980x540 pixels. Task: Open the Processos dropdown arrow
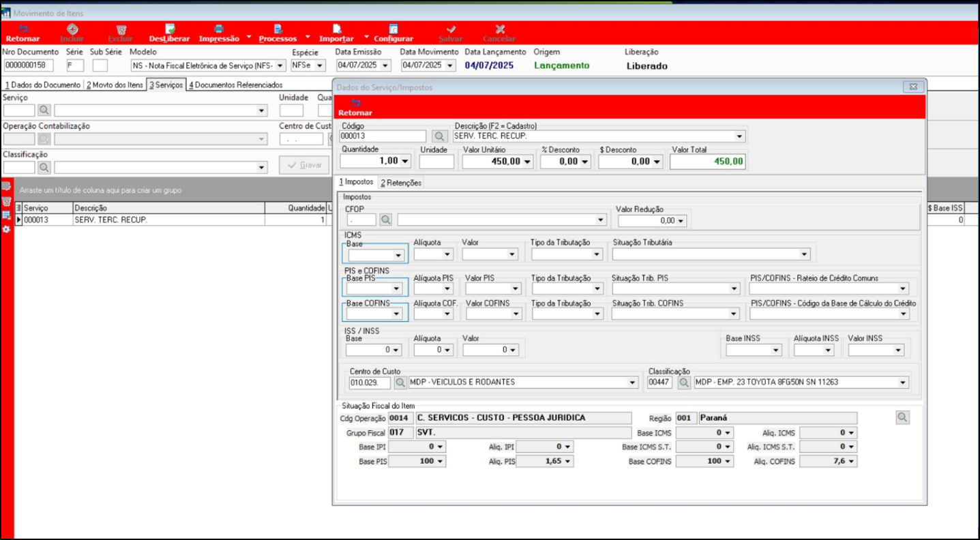pos(308,37)
